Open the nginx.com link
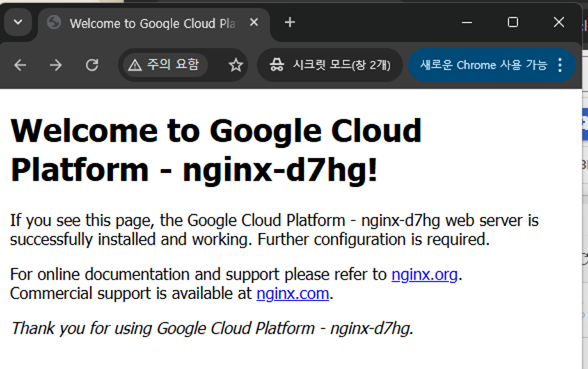 click(x=293, y=294)
